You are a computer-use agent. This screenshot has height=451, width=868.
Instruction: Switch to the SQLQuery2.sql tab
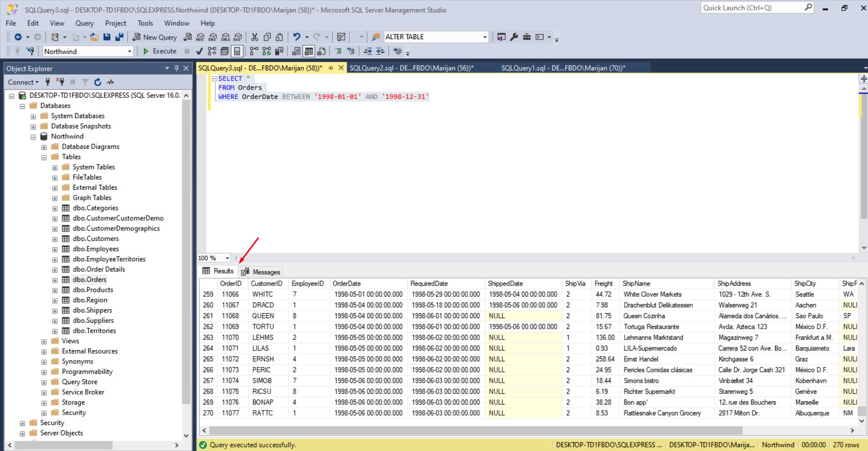[411, 68]
